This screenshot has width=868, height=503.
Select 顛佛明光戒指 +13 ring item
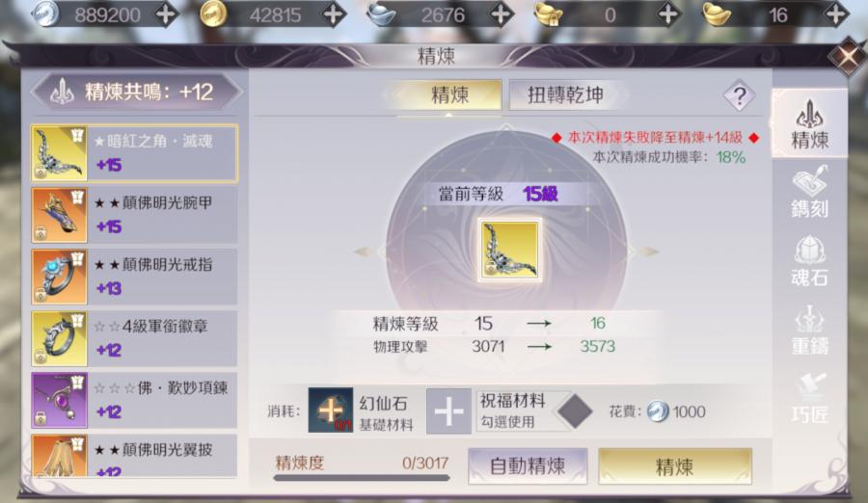tap(134, 277)
